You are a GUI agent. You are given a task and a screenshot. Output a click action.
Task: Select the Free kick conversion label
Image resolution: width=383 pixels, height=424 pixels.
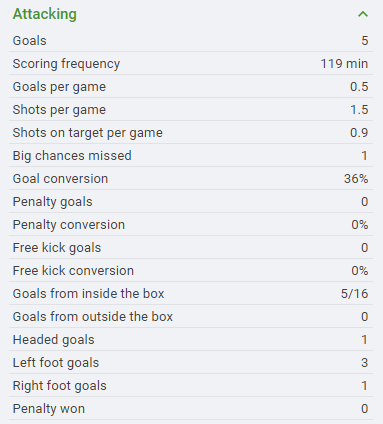[x=73, y=271]
